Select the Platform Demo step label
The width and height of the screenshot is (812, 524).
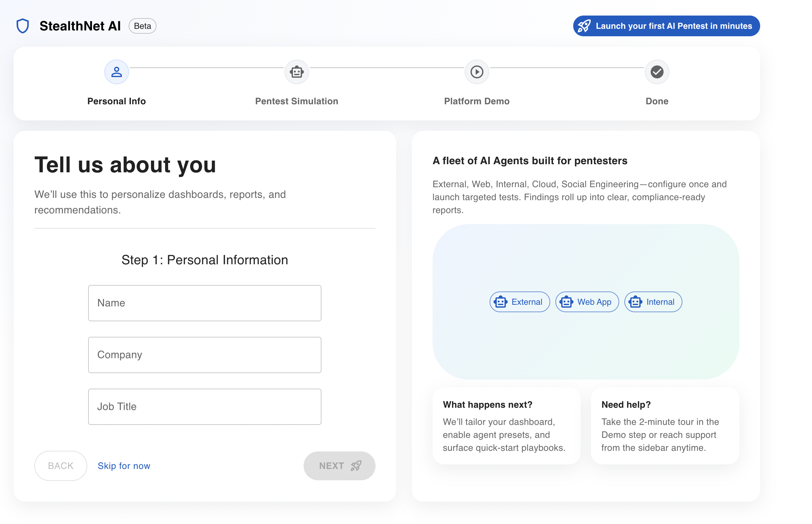tap(477, 101)
